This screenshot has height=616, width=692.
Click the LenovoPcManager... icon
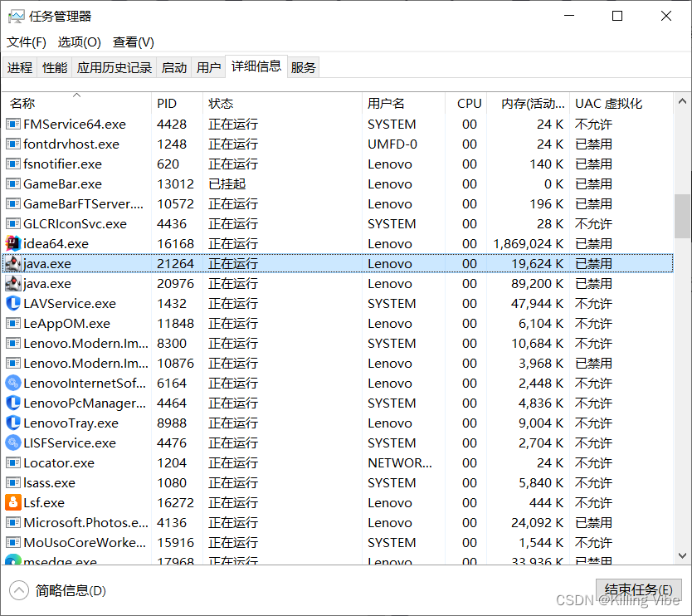[12, 403]
